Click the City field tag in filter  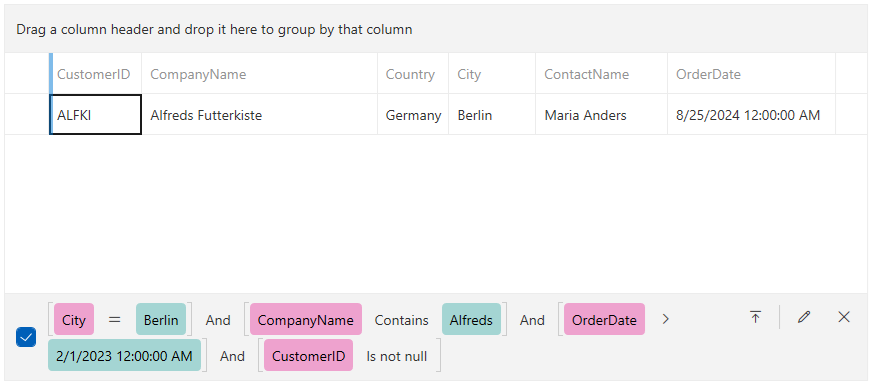74,319
